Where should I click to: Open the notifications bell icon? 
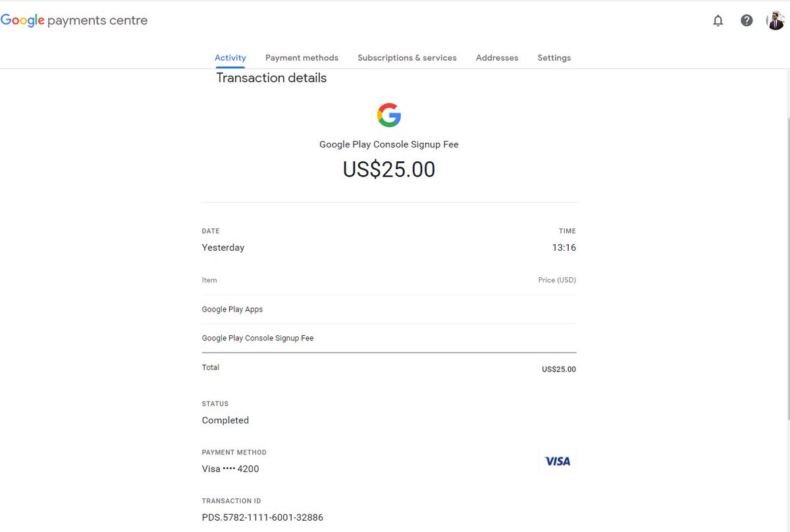tap(718, 20)
